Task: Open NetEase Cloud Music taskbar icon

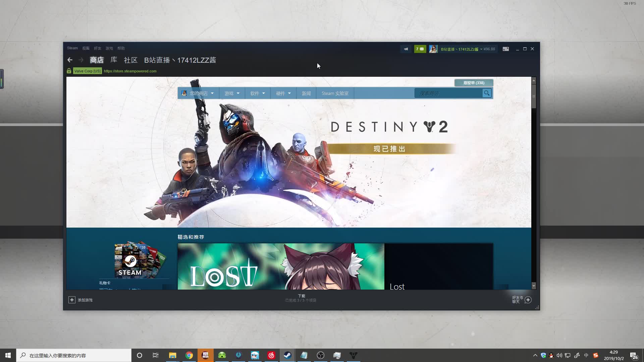Action: pyautogui.click(x=271, y=355)
